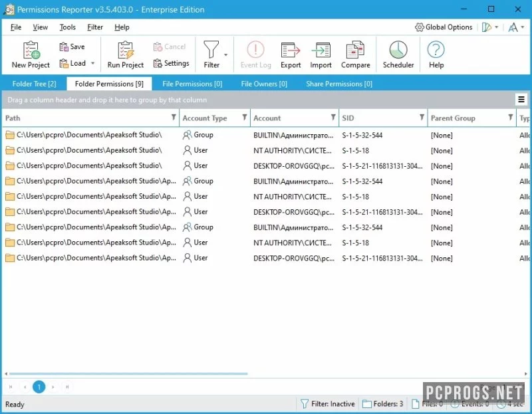Click DESKTOP-OROVGGQ account in third row
The width and height of the screenshot is (532, 414).
(294, 166)
